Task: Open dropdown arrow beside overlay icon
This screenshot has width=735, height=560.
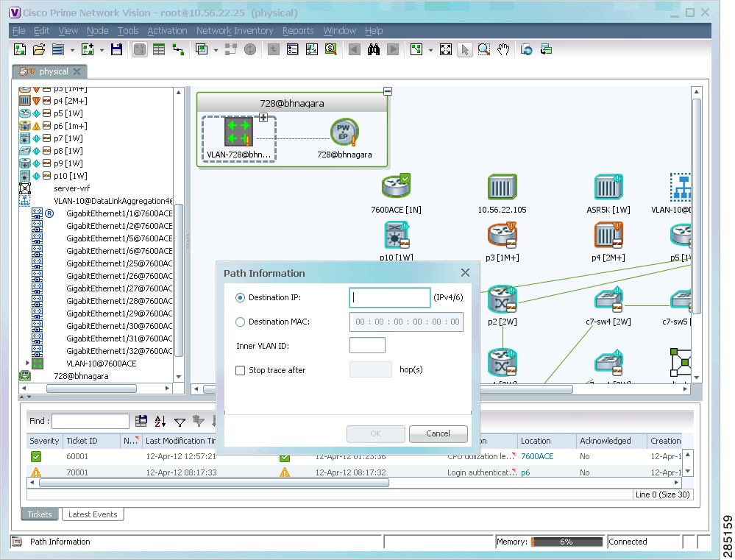Action: [216, 50]
